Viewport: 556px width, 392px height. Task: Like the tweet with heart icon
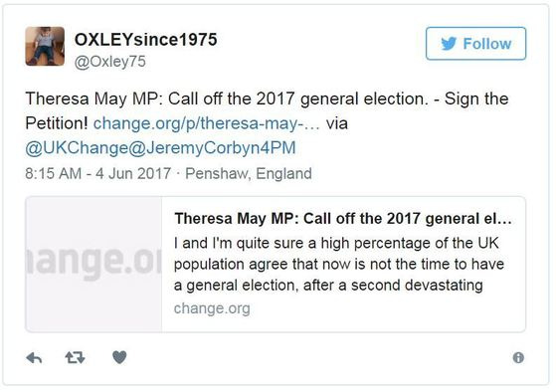[119, 357]
